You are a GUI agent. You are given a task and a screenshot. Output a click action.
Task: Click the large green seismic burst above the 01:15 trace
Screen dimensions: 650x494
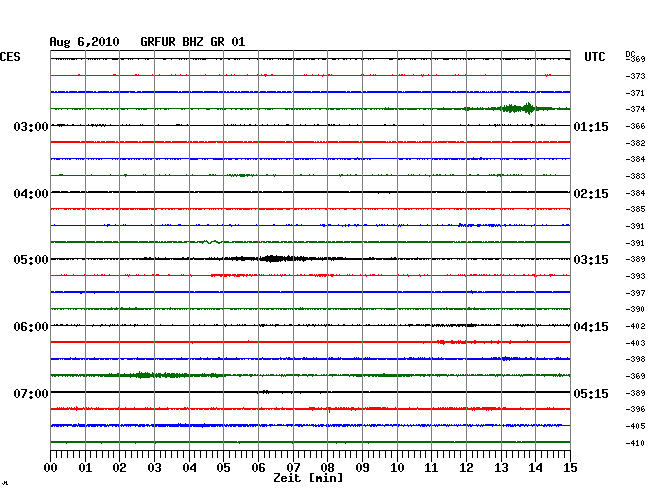(518, 109)
